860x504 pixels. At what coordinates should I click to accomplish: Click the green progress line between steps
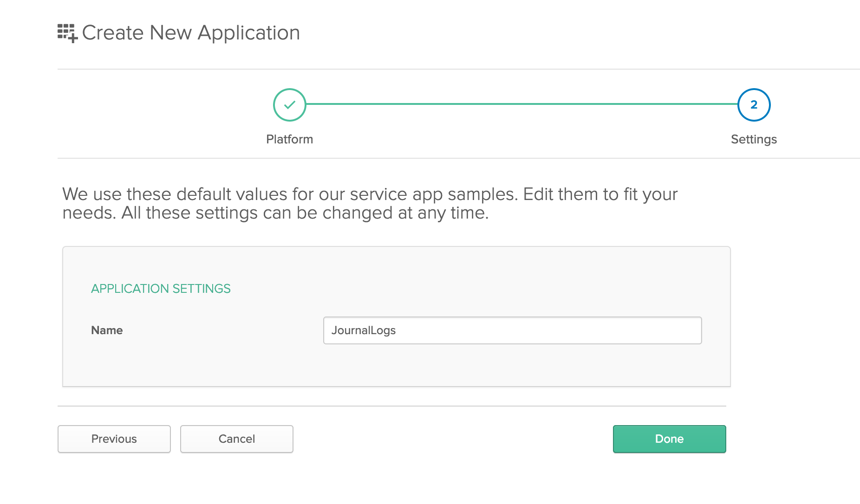coord(520,104)
